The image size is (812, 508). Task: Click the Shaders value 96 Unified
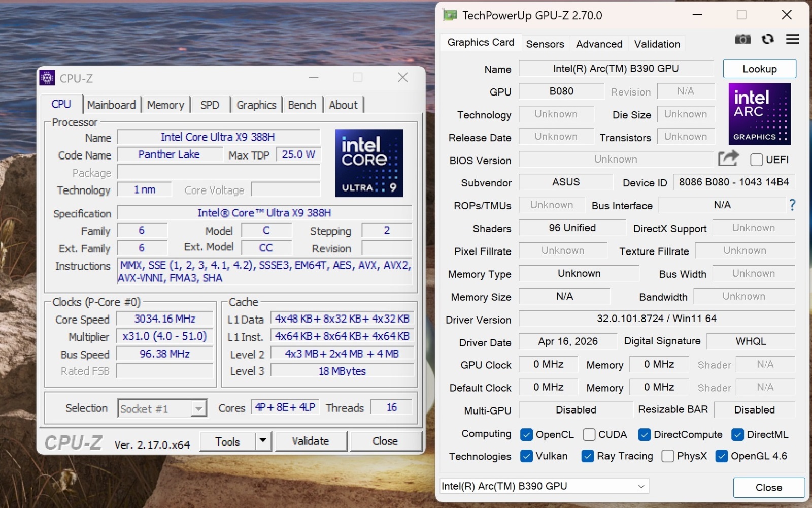[x=572, y=228]
